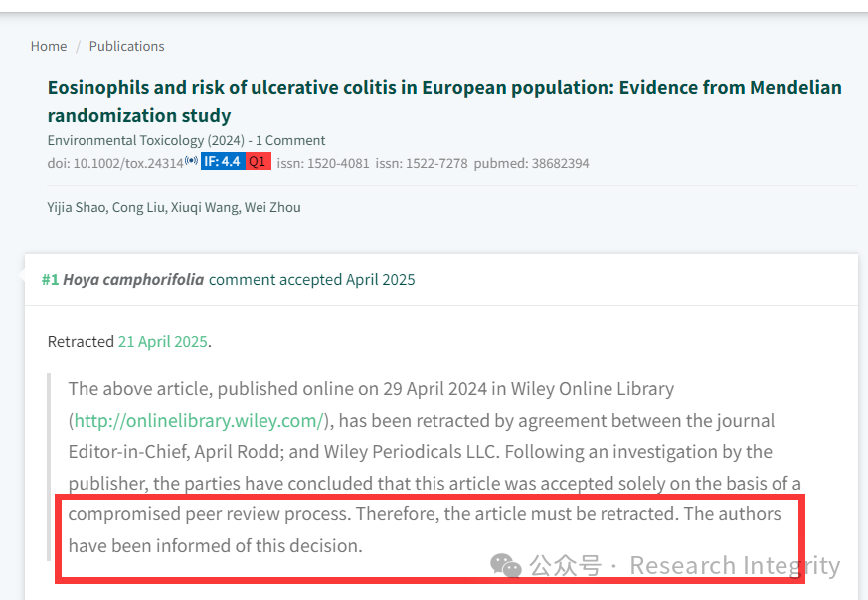This screenshot has height=600, width=868.
Task: Open Hoya camphorifolia commenter profile
Action: (133, 280)
